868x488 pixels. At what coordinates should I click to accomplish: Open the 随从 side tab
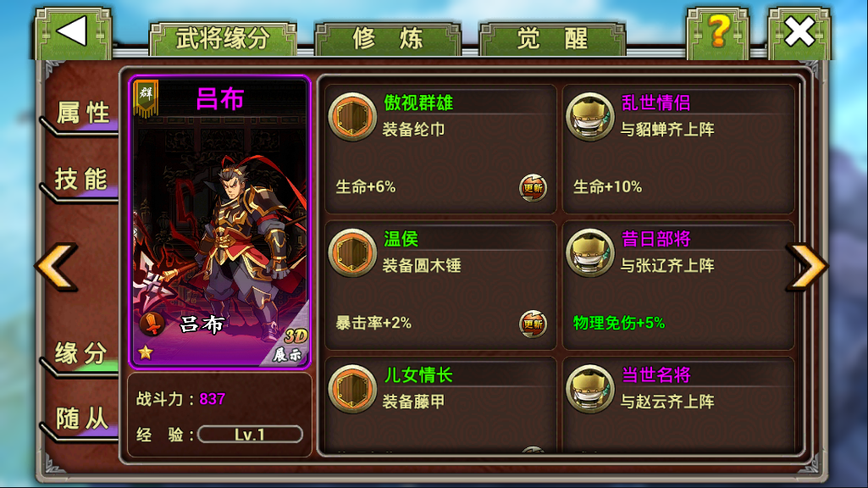[x=82, y=419]
